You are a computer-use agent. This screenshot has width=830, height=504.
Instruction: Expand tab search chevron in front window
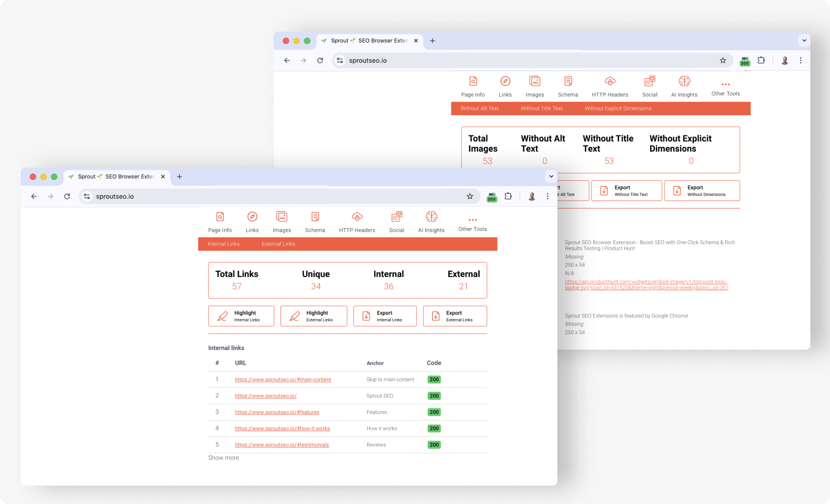click(551, 176)
